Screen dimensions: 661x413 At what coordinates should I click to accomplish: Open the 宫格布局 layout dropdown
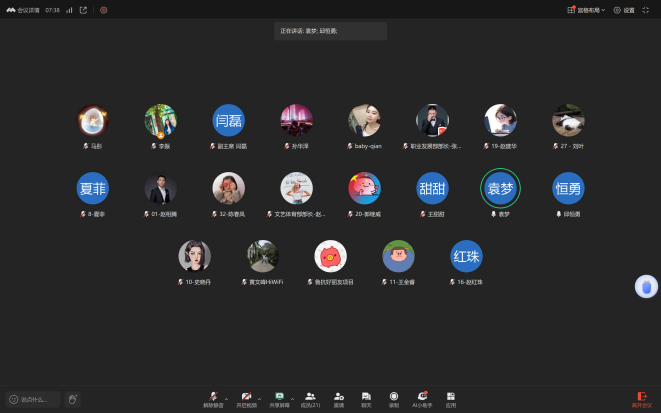coord(586,10)
